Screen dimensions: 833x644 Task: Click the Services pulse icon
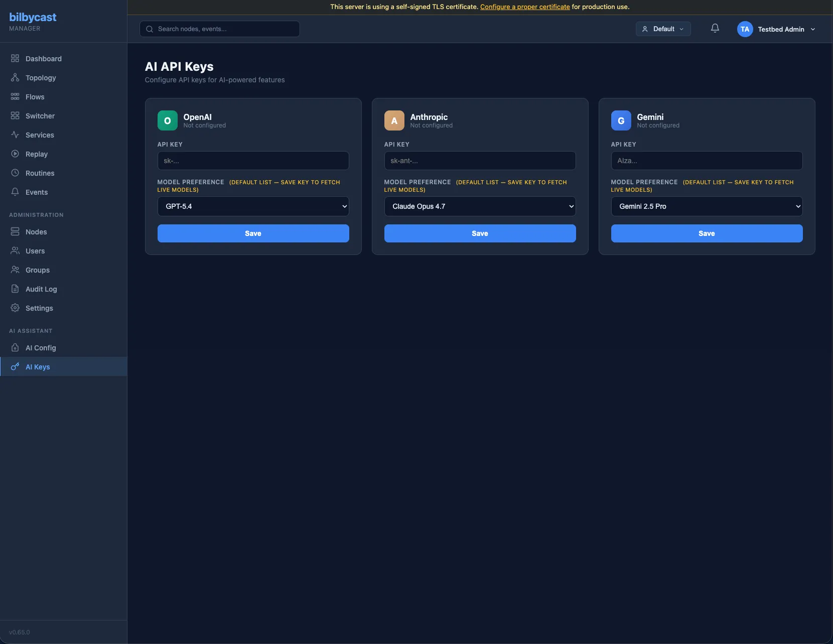tap(15, 135)
